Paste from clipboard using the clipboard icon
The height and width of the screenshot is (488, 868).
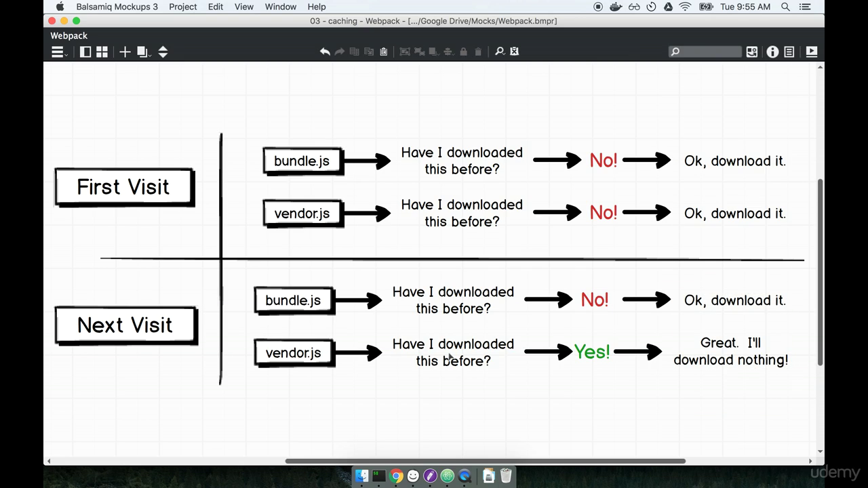[384, 52]
